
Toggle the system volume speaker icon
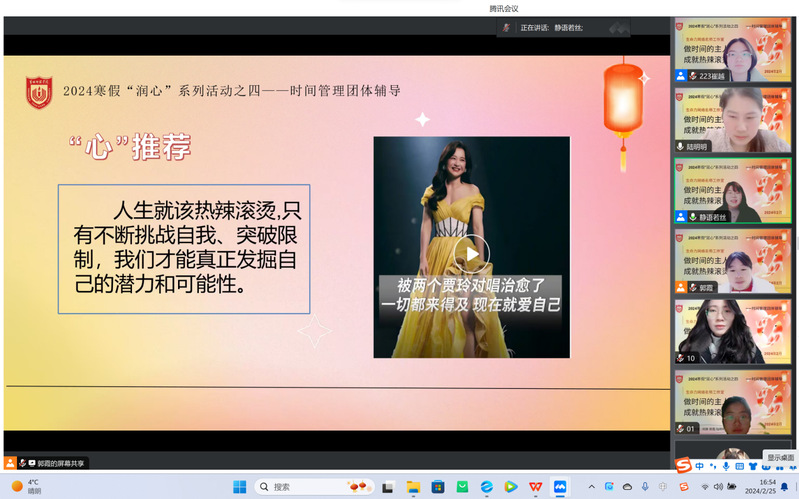point(718,487)
